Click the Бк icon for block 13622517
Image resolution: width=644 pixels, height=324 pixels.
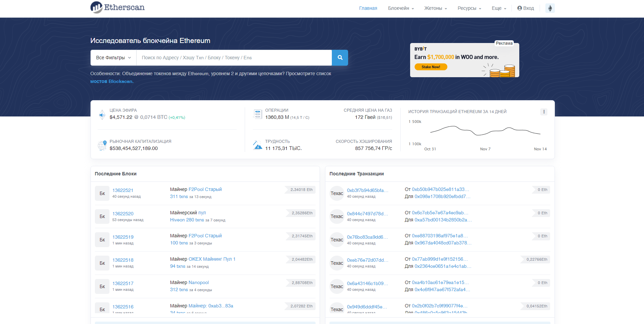(102, 286)
